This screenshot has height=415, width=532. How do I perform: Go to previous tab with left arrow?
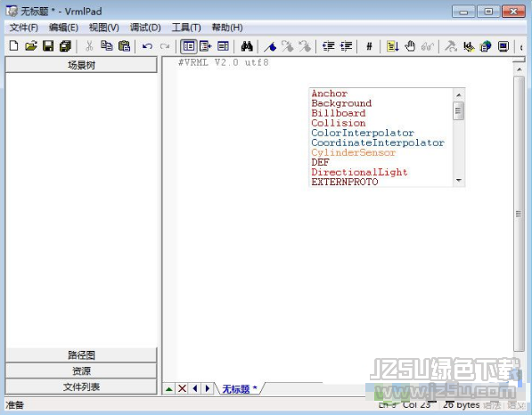click(195, 388)
